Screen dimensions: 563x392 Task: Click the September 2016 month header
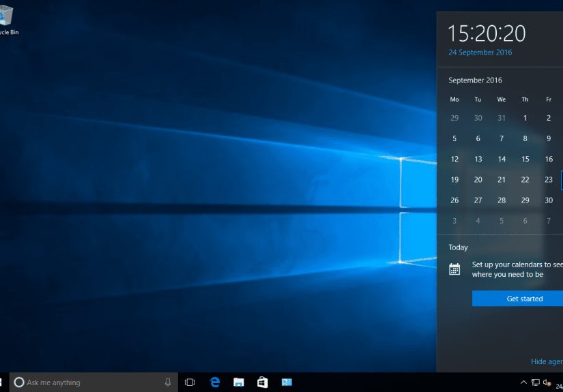coord(475,80)
